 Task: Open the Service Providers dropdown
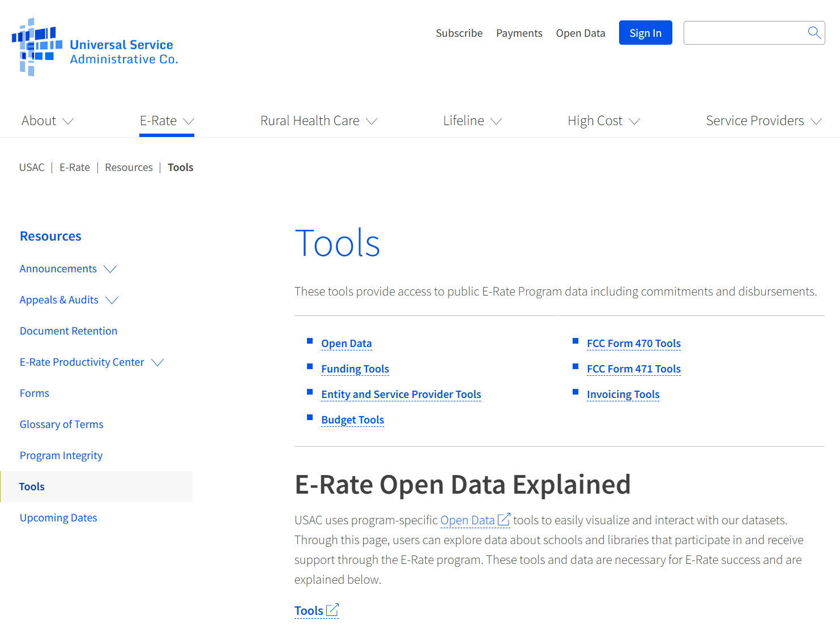763,121
